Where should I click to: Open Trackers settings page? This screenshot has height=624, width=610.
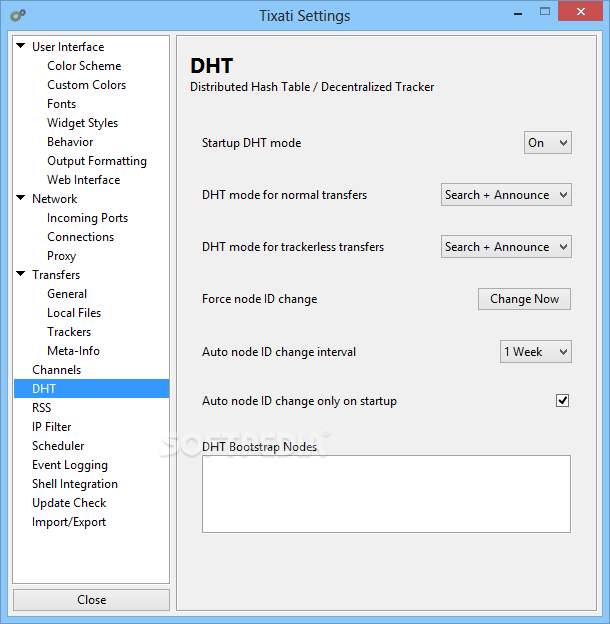pos(69,332)
